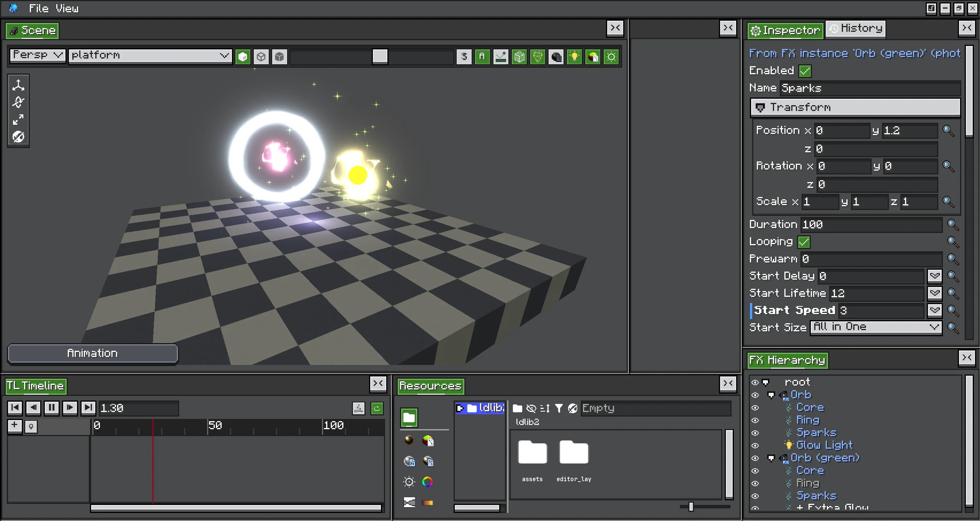Click the timeline loop refresh icon
The height and width of the screenshot is (521, 980).
coord(377,408)
